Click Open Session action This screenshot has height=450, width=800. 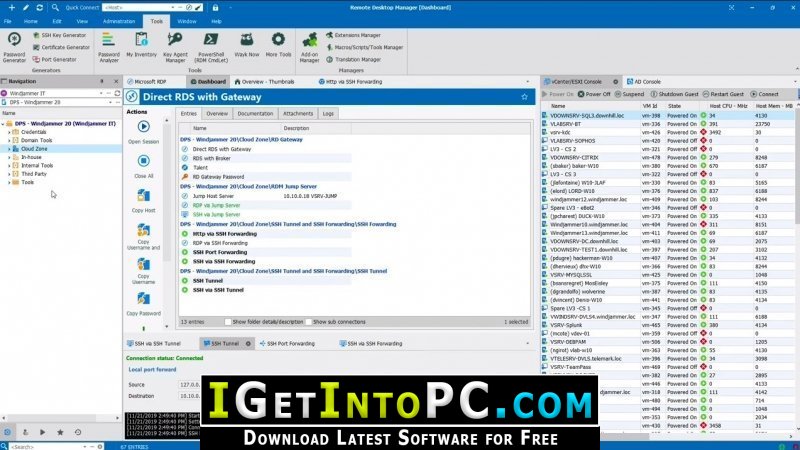[x=143, y=132]
